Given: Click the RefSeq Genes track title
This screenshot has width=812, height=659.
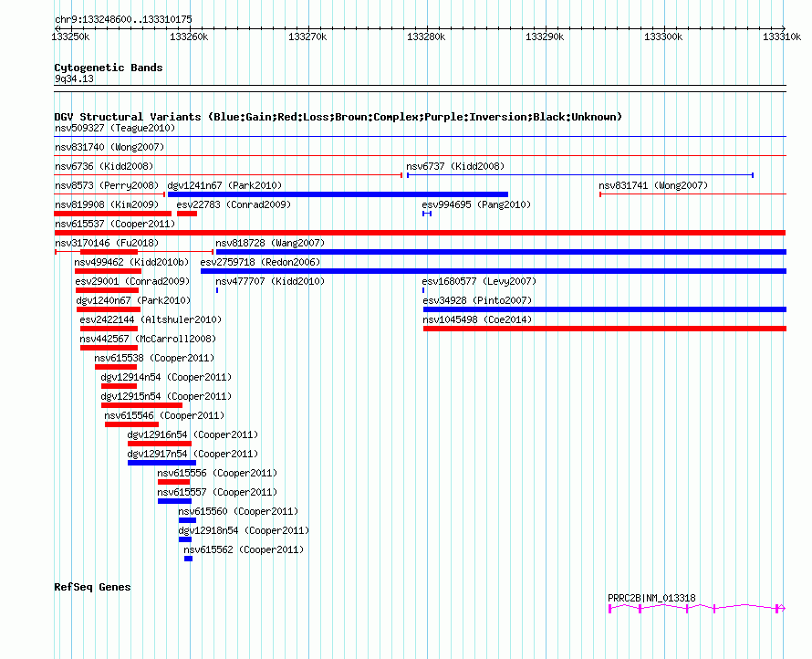Looking at the screenshot, I should coord(92,587).
